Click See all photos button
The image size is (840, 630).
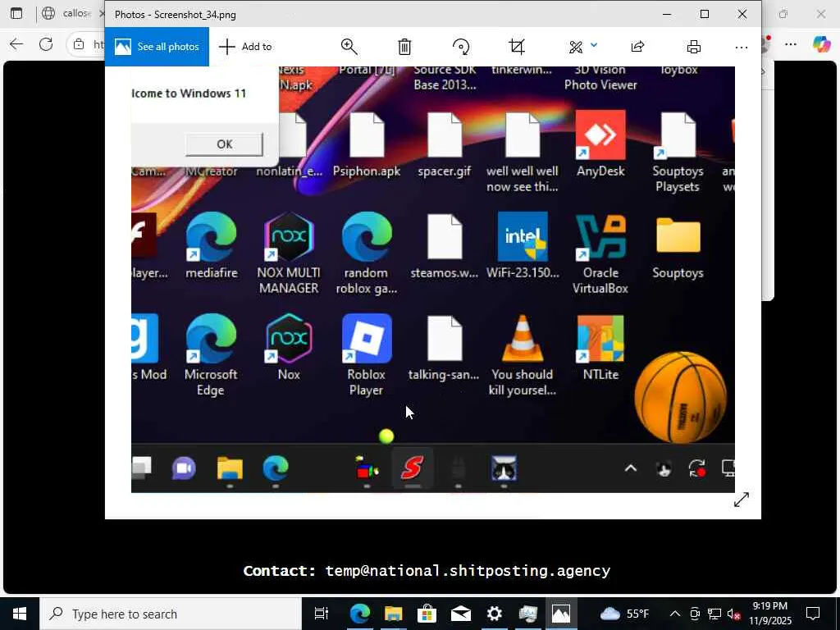coord(157,47)
